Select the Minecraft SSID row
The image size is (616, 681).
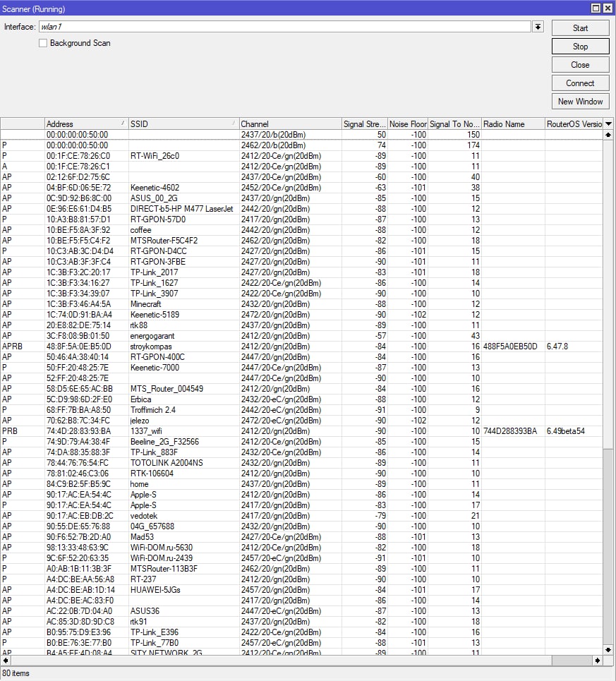[x=301, y=304]
